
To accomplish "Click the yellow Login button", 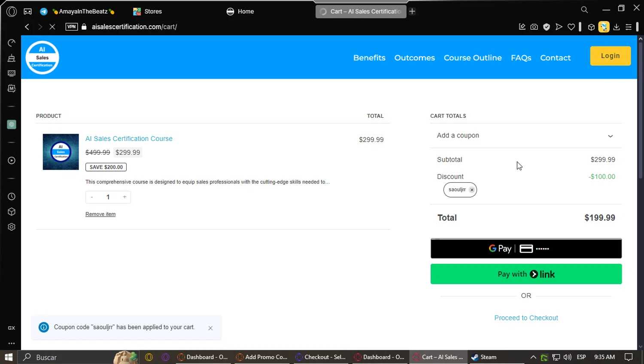I will 610,56.
